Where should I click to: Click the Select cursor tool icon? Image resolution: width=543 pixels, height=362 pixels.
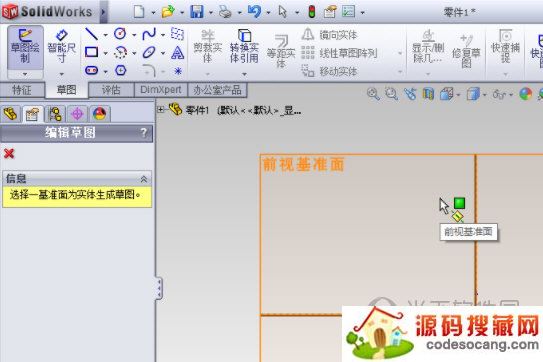283,12
